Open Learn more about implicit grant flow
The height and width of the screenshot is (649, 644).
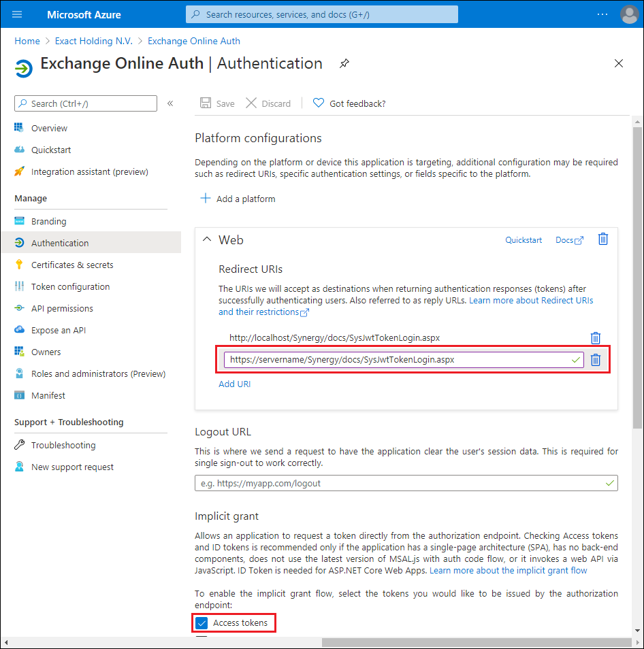pyautogui.click(x=508, y=570)
